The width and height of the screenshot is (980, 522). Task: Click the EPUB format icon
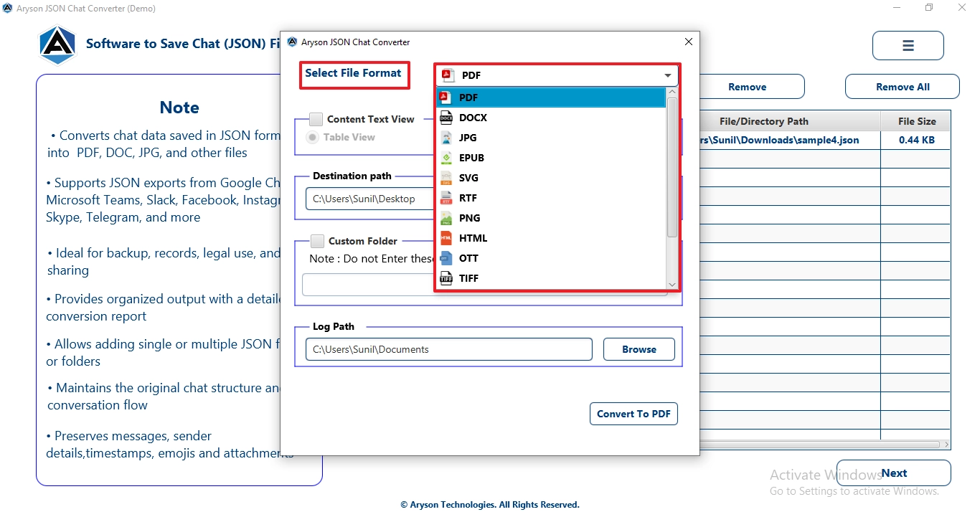446,158
